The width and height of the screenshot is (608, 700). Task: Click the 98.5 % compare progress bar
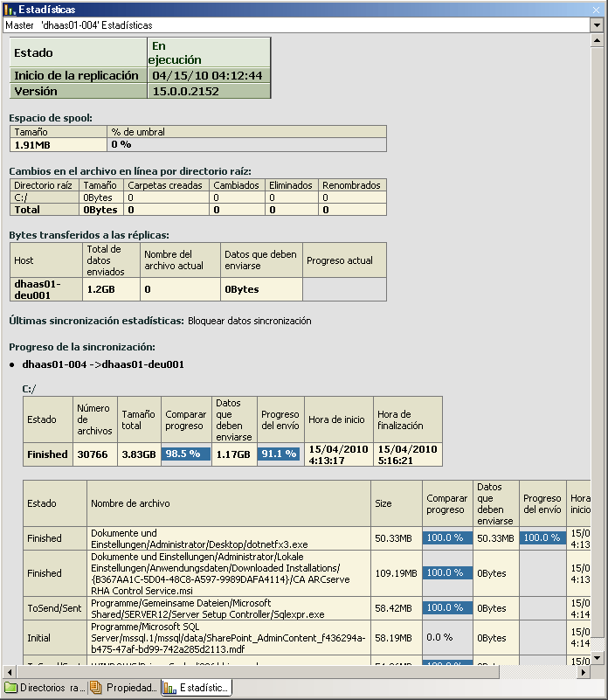coord(186,454)
